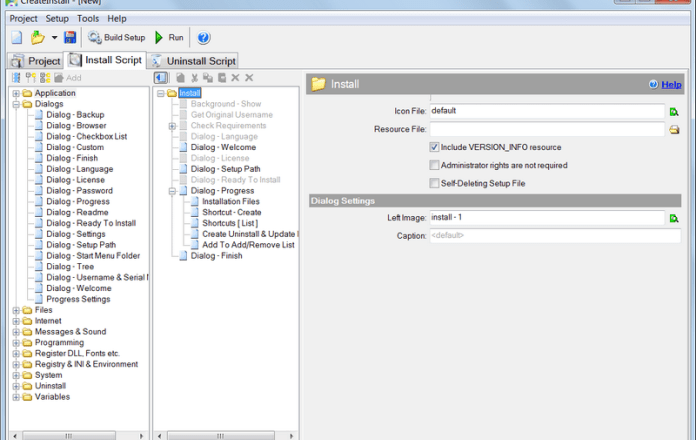The height and width of the screenshot is (440, 696).
Task: Expand the Variables folder
Action: [x=16, y=397]
